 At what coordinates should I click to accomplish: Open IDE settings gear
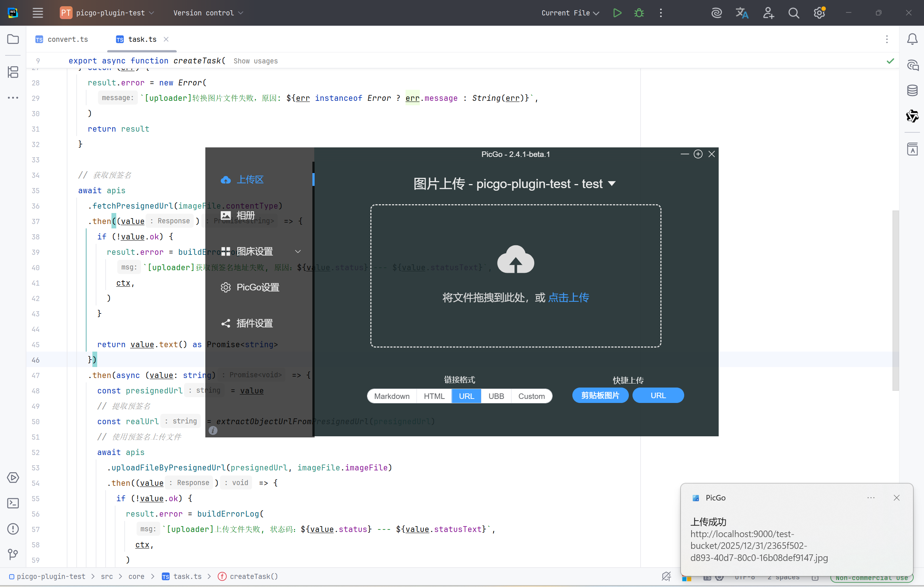(x=819, y=13)
